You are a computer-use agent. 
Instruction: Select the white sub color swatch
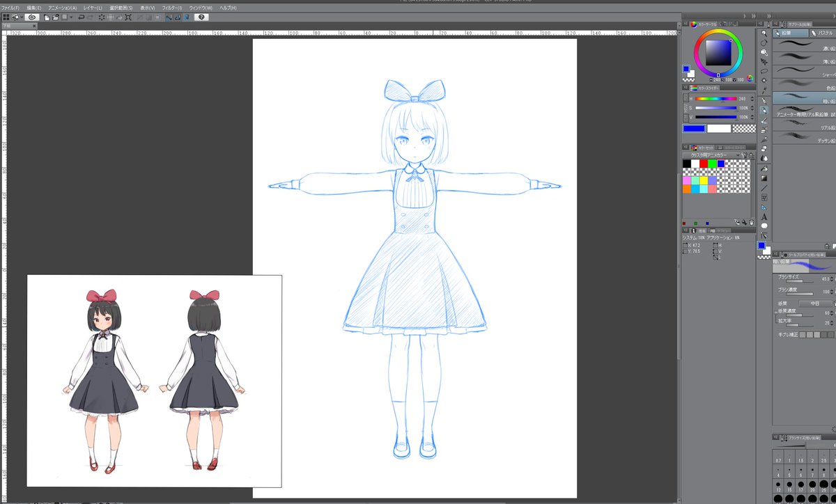(719, 128)
